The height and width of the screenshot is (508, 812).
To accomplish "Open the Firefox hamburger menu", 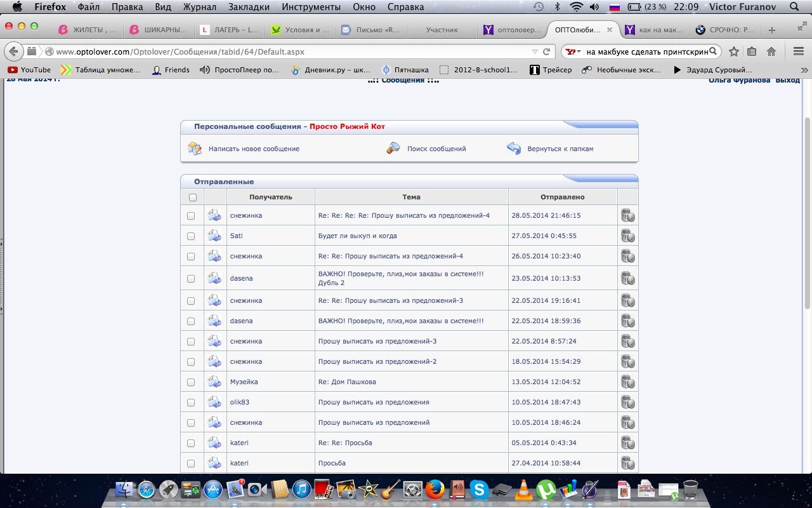I will pos(798,51).
